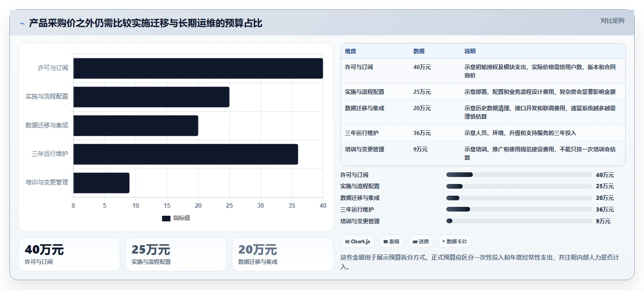Click 数据迁移与集成 table row name
This screenshot has height=290, width=644.
coord(365,108)
